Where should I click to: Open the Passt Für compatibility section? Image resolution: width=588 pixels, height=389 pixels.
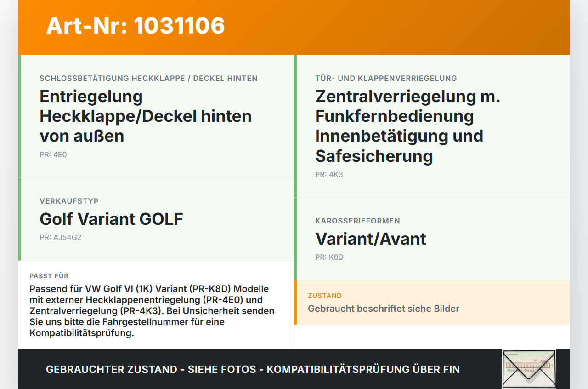49,276
